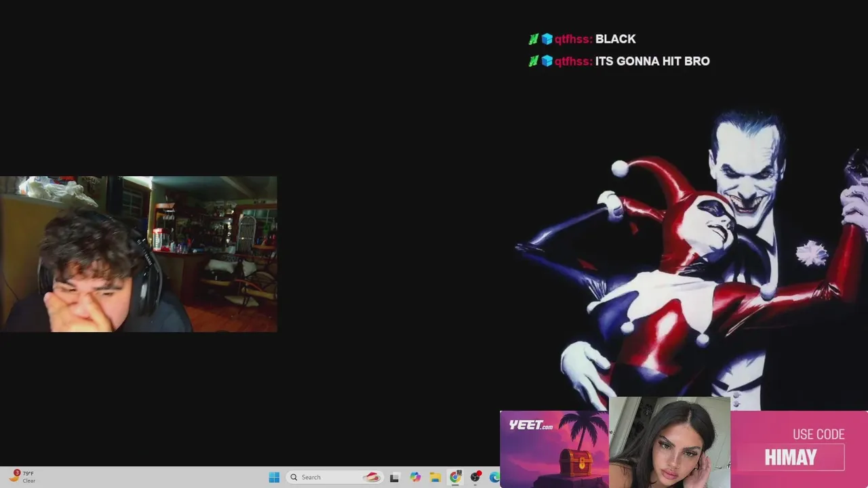Viewport: 868px width, 488px height.
Task: Click the blue cube badge on BLACK message
Action: tap(547, 39)
